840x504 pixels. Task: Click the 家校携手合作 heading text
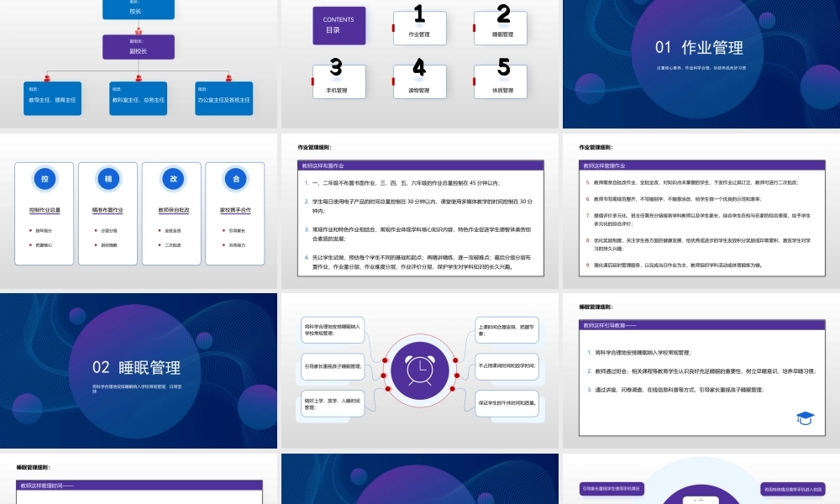(235, 210)
